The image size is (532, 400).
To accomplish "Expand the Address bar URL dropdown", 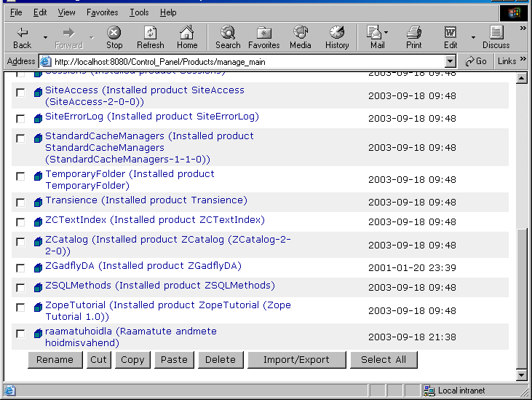I will (x=450, y=62).
